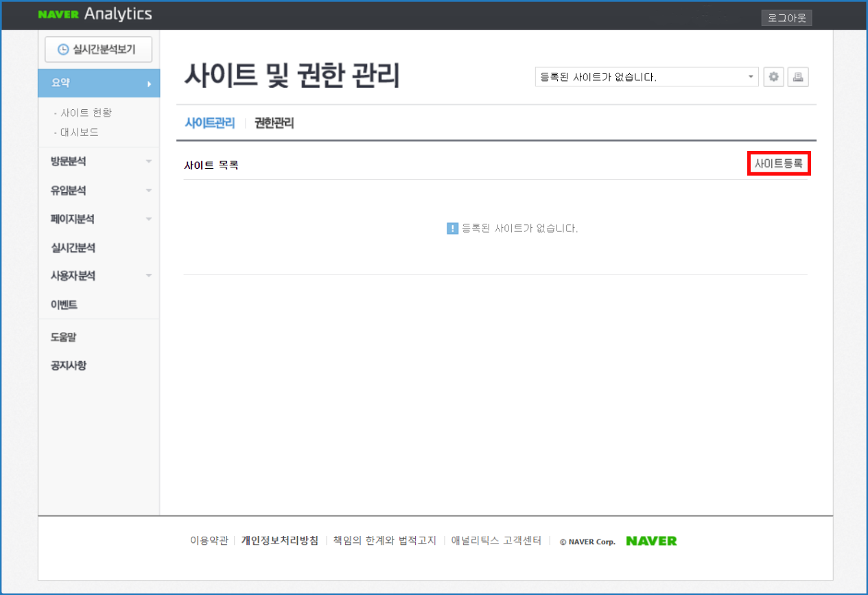Viewport: 868px width, 595px height.
Task: Select 실시간분석 in the sidebar
Action: pyautogui.click(x=73, y=248)
